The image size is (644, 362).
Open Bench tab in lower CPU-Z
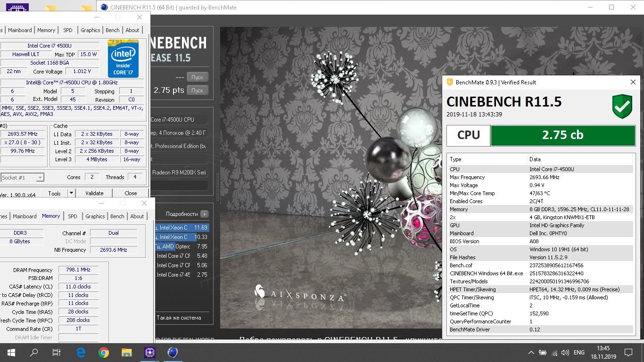click(117, 216)
